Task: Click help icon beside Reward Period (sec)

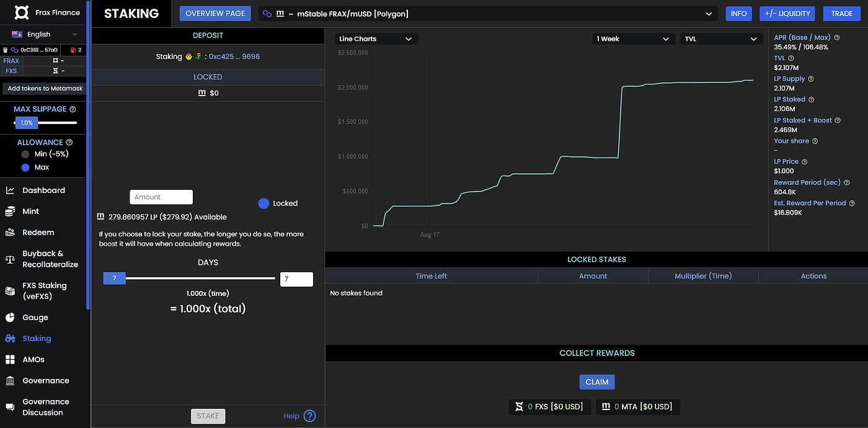Action: coord(847,182)
